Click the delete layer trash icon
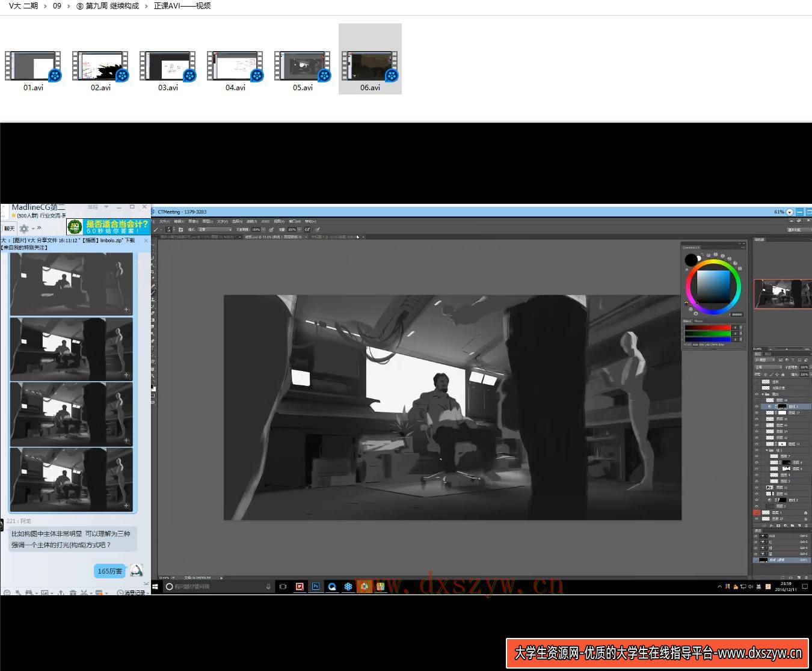This screenshot has width=812, height=671. [x=806, y=526]
